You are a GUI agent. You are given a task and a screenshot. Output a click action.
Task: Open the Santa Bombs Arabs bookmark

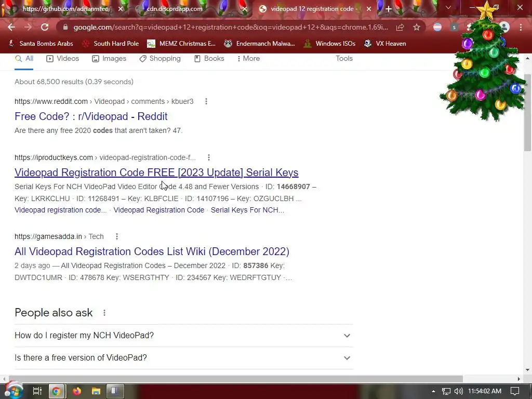click(x=41, y=44)
